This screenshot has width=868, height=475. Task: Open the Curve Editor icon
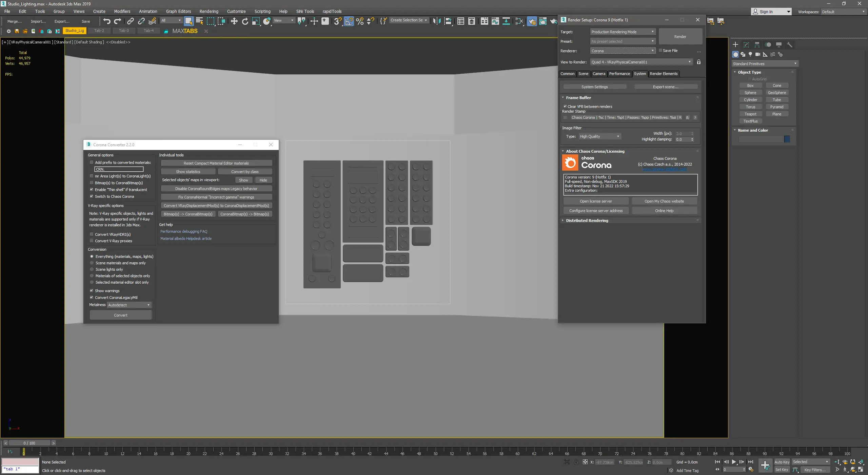coord(495,21)
